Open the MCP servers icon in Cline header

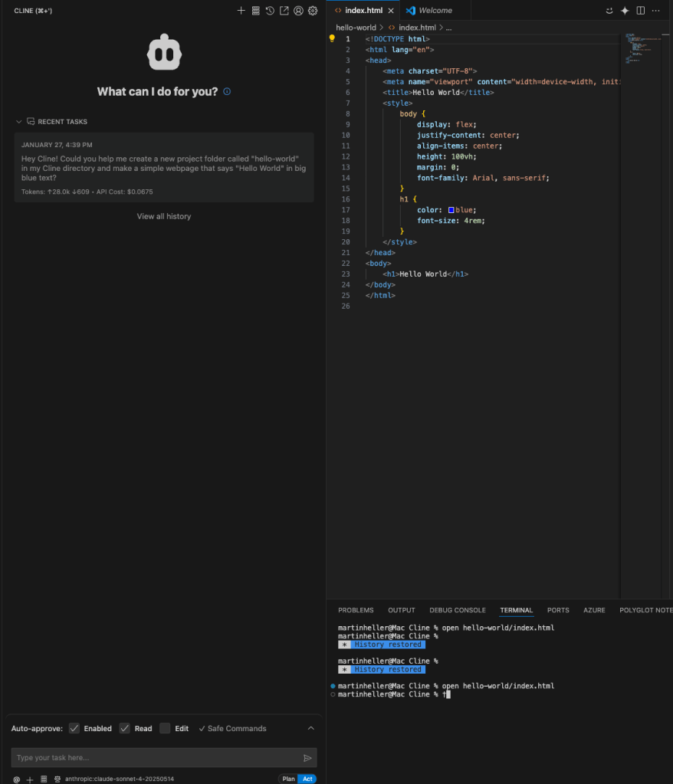tap(255, 11)
